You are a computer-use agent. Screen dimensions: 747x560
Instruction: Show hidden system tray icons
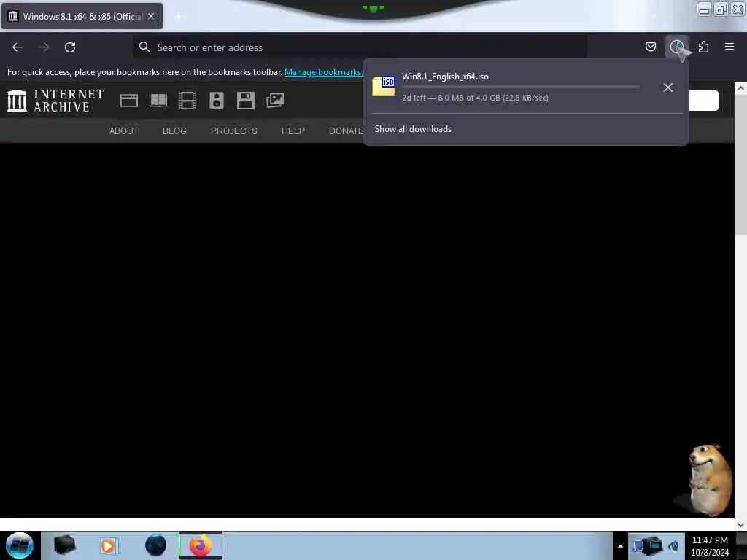point(620,546)
